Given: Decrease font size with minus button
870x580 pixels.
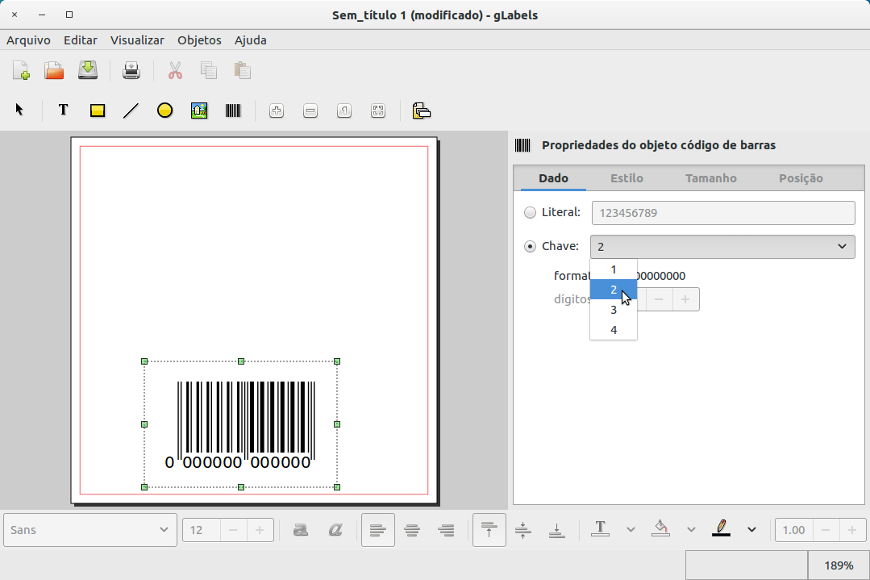Looking at the screenshot, I should [233, 531].
